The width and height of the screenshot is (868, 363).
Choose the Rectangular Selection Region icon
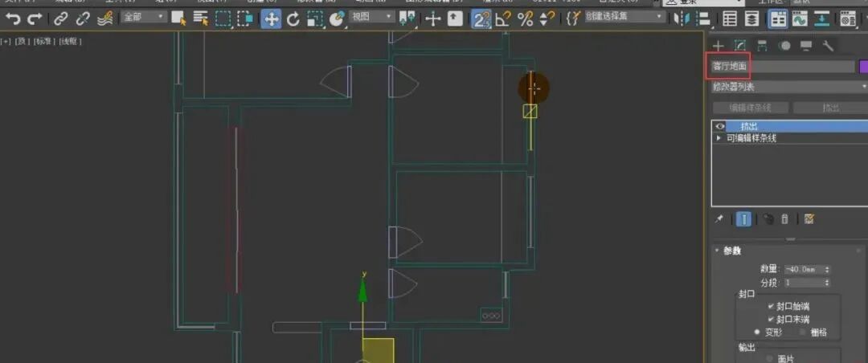(223, 19)
